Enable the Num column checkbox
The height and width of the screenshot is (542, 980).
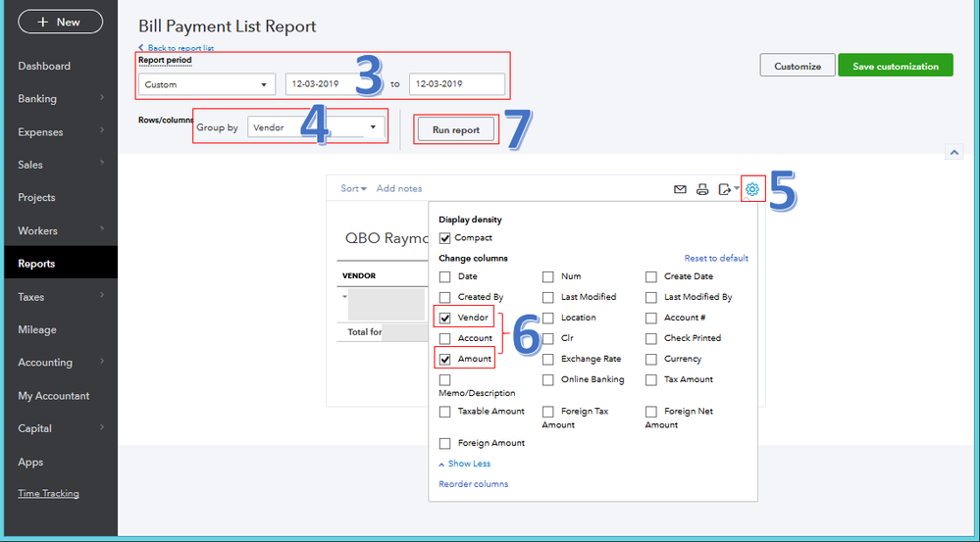(548, 276)
